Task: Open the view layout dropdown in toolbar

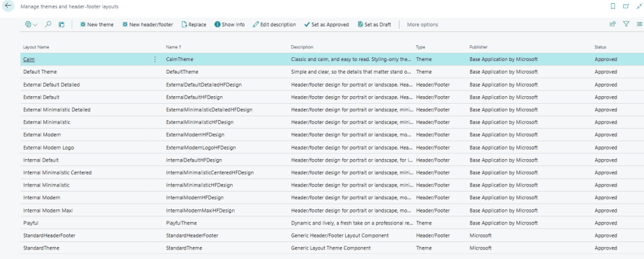Action: click(x=31, y=25)
